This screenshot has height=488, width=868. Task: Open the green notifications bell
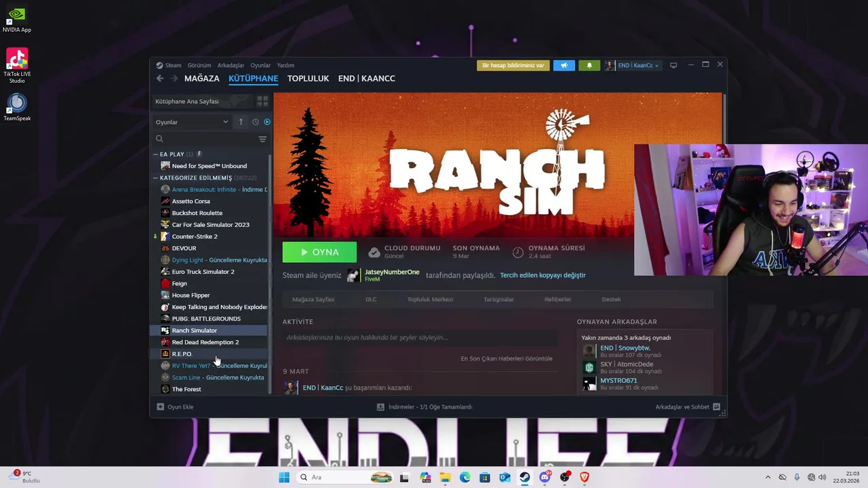click(x=589, y=66)
